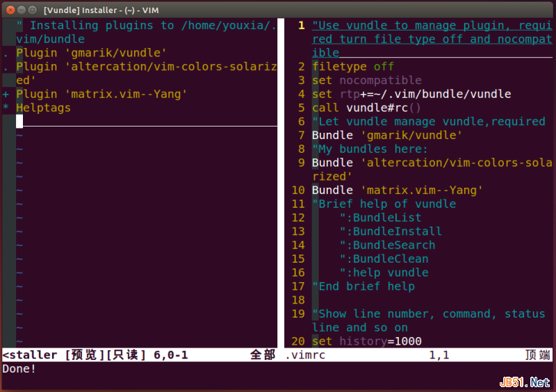
Task: Click the dot sign beside altercation plugin
Action: [6, 70]
